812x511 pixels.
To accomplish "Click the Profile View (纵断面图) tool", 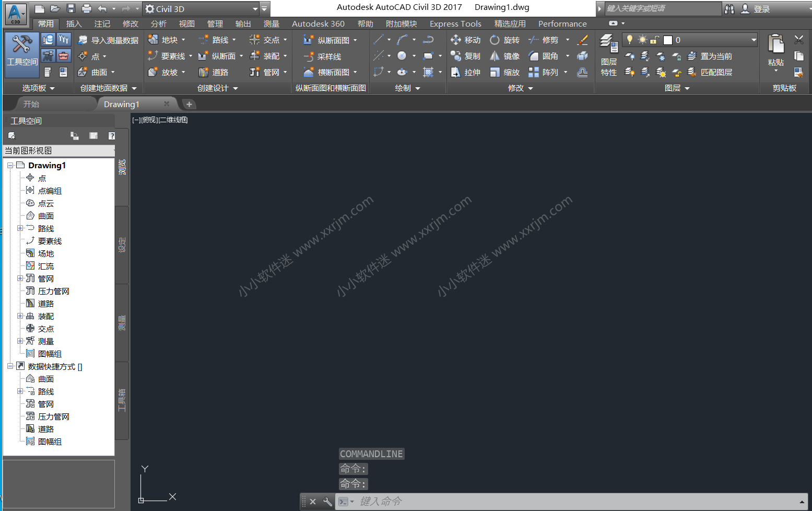I will tap(327, 40).
